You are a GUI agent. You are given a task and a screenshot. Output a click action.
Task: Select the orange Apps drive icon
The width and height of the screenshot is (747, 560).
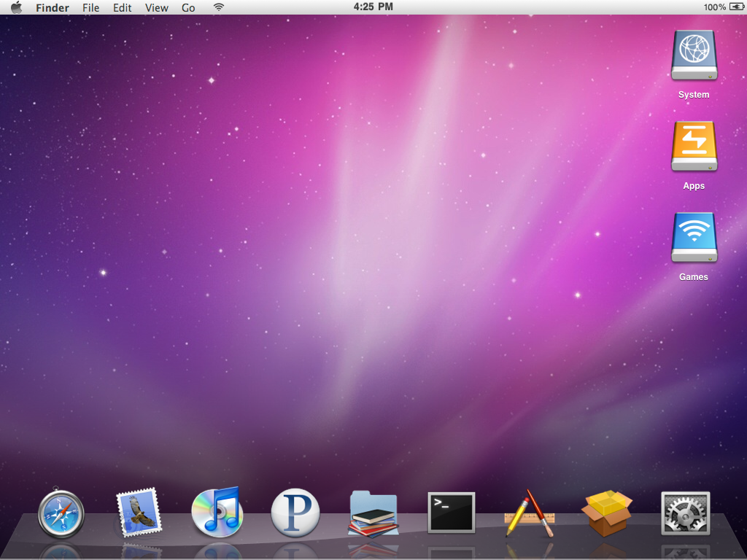(694, 147)
